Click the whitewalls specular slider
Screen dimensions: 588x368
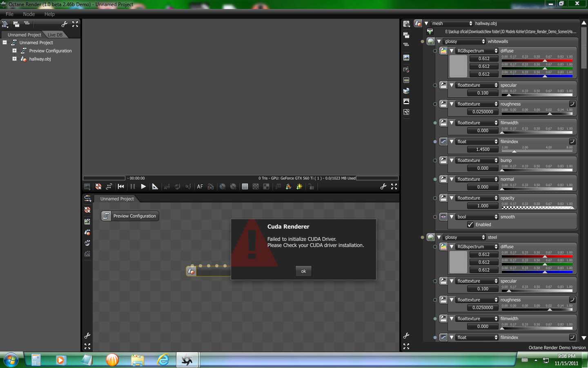tap(537, 94)
